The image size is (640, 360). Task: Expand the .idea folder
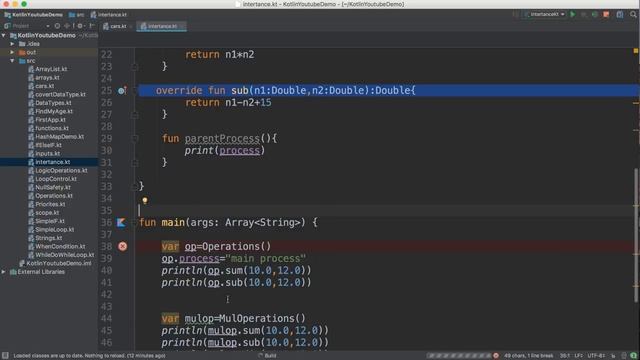click(x=12, y=44)
